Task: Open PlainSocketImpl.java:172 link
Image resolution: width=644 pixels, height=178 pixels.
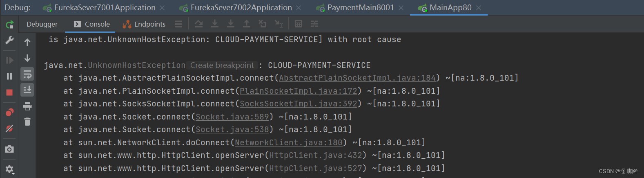Action: 299,91
